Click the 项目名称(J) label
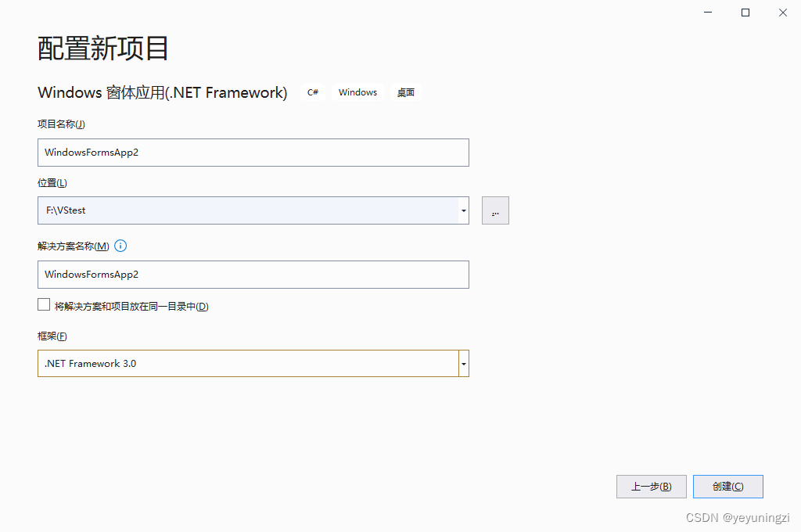 tap(61, 124)
